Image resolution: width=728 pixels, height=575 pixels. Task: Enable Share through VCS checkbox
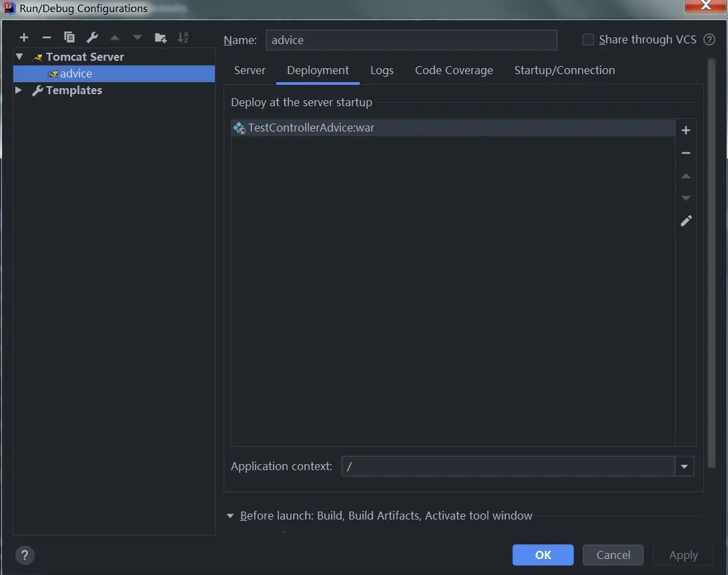point(588,39)
